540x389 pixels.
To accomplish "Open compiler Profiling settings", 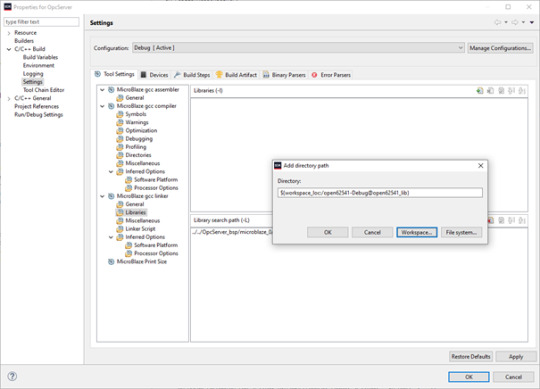I will [x=136, y=147].
